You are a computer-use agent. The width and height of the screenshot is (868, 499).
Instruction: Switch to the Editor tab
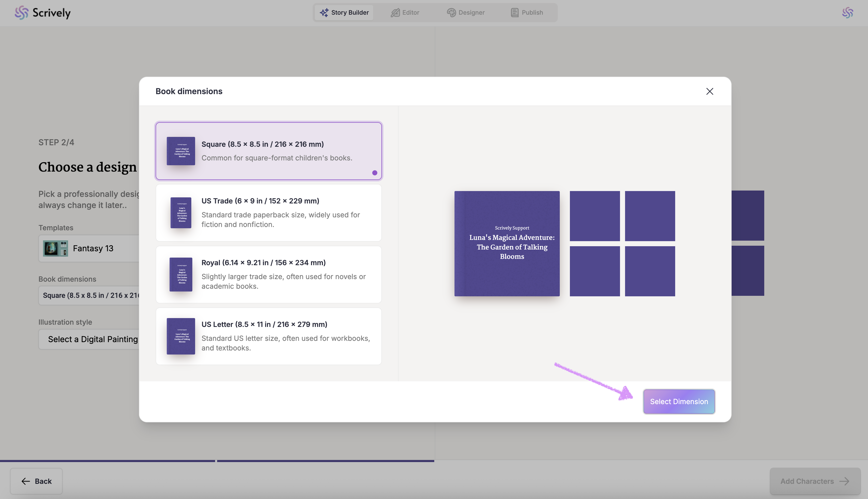click(x=405, y=13)
